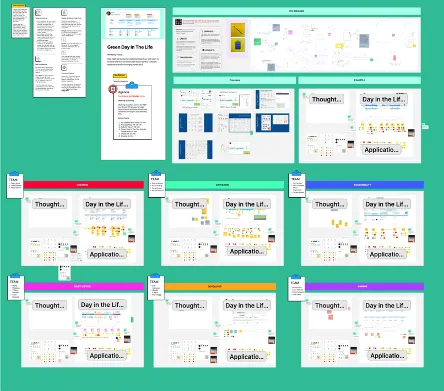Select Day in the Lif label in purple frame
This screenshot has width=444, height=391.
pyautogui.click(x=387, y=305)
